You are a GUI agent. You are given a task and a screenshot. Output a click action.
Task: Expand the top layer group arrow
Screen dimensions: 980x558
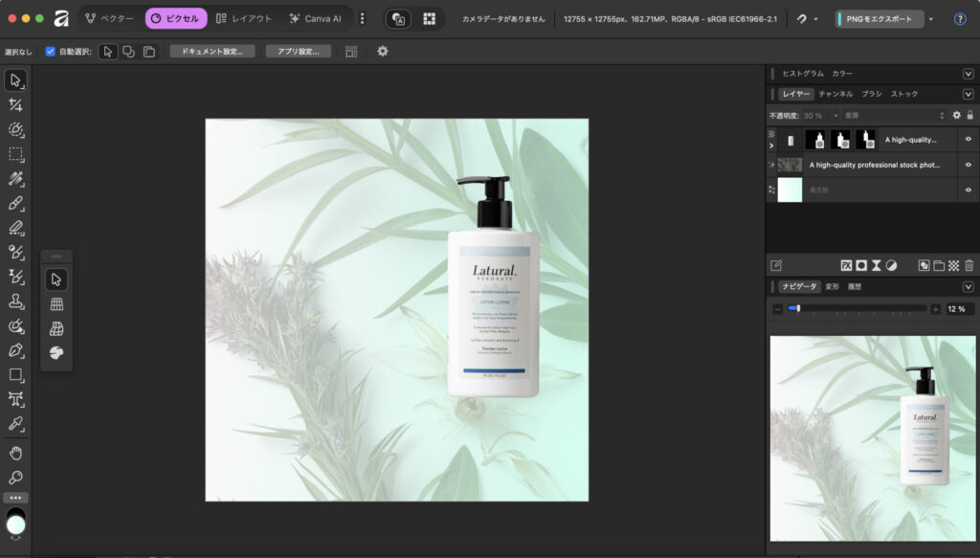tap(772, 145)
